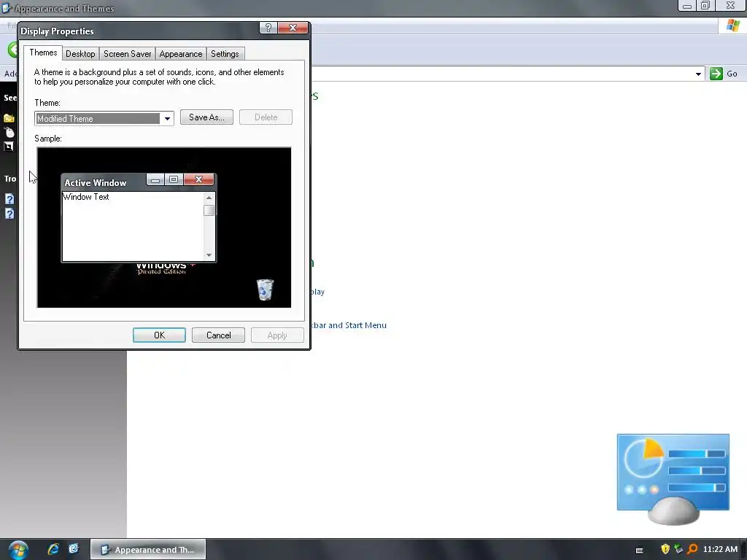
Task: Click the Window Text sample area
Action: 133,226
